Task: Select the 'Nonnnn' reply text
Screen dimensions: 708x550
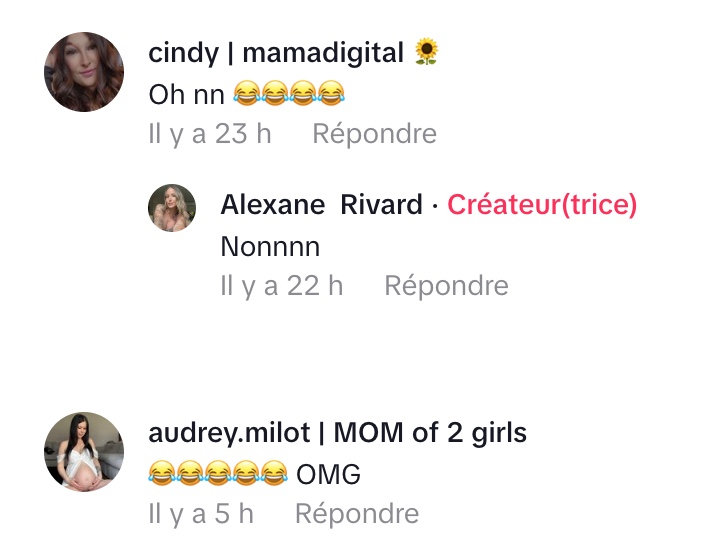Action: 270,246
